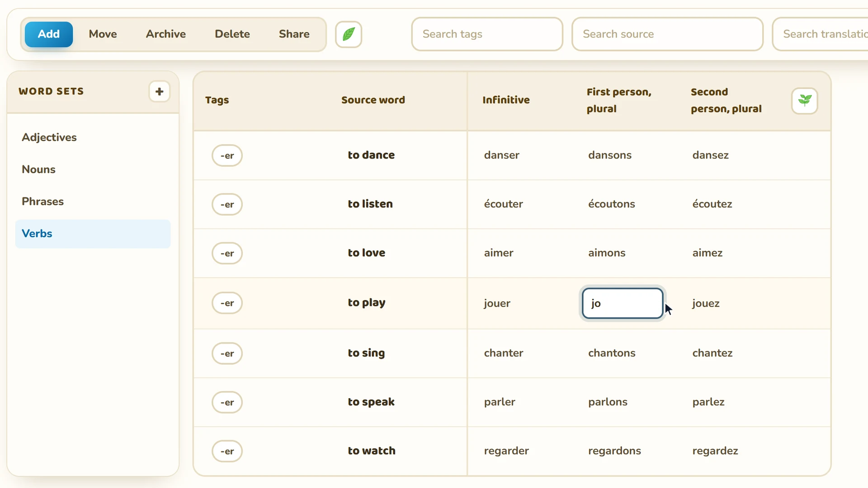The height and width of the screenshot is (488, 868).
Task: Sort by Tags column header
Action: pos(217,100)
